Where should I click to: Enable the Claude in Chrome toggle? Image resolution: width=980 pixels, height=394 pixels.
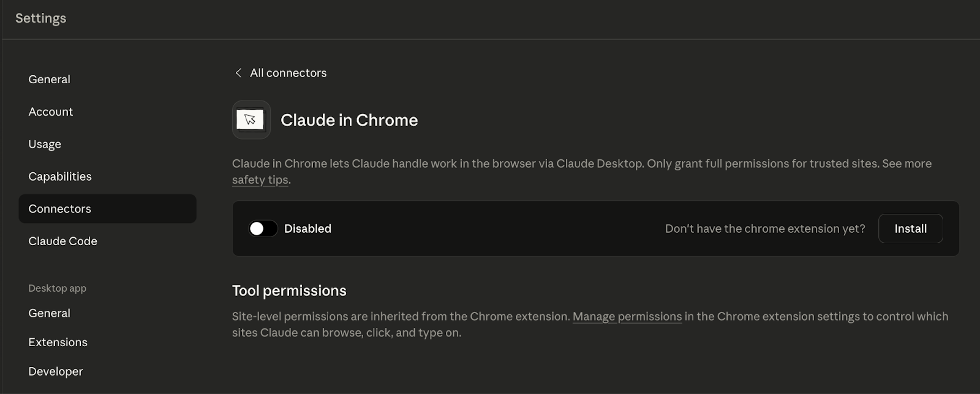[x=263, y=229]
